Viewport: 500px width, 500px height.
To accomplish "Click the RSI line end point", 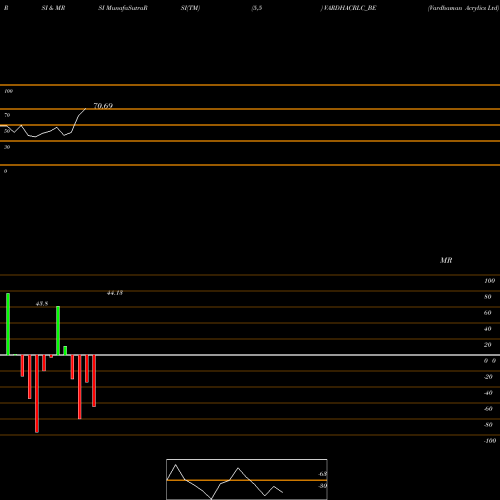I will (x=86, y=109).
